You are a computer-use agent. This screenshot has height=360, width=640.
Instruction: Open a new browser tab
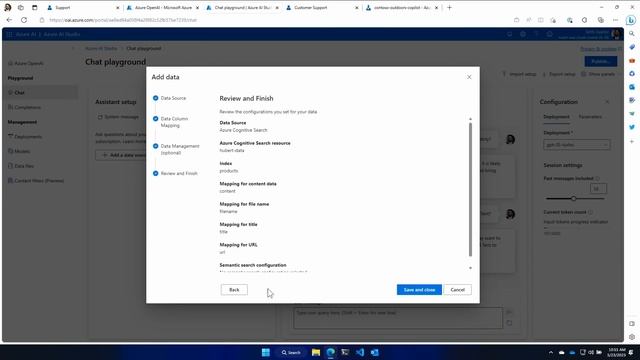(x=449, y=7)
